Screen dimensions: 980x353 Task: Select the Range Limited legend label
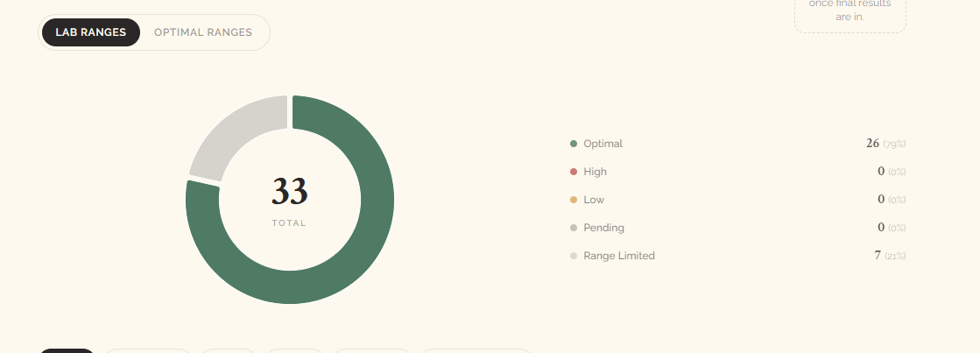click(x=619, y=256)
